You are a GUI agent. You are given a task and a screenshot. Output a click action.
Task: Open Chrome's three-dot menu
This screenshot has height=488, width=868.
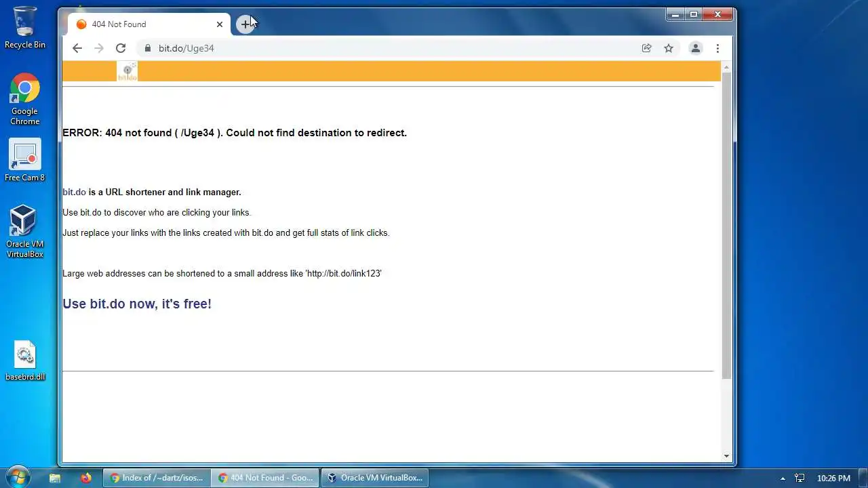pyautogui.click(x=717, y=48)
